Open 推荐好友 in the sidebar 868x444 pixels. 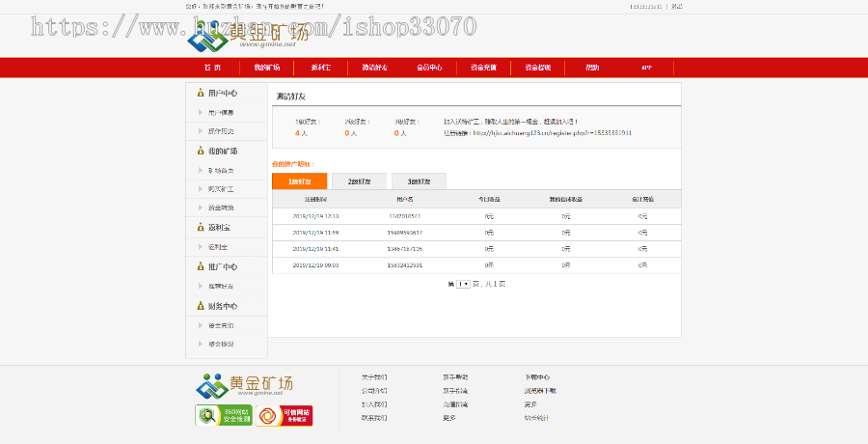[221, 286]
